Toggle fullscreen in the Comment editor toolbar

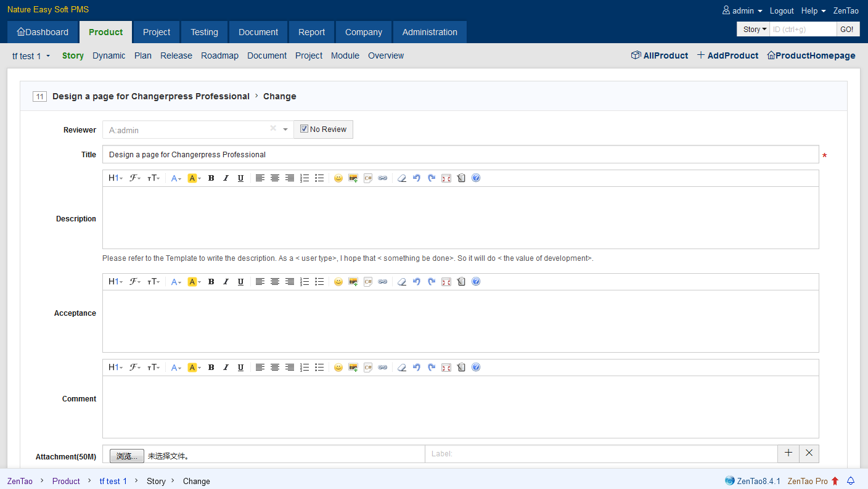click(446, 368)
